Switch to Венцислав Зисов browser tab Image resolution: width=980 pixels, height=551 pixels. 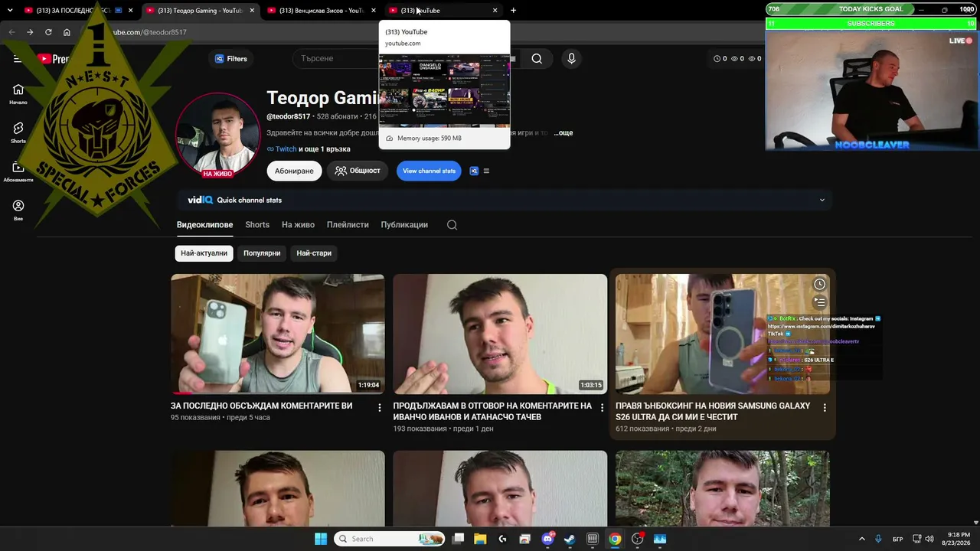(x=322, y=10)
